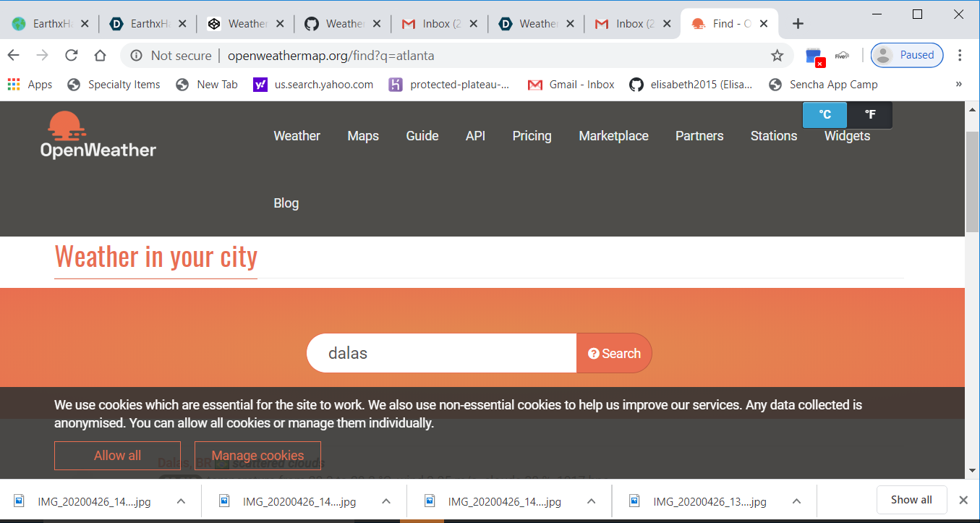The width and height of the screenshot is (980, 523).
Task: Switch to the first Gmail Inbox tab
Action: tap(440, 24)
